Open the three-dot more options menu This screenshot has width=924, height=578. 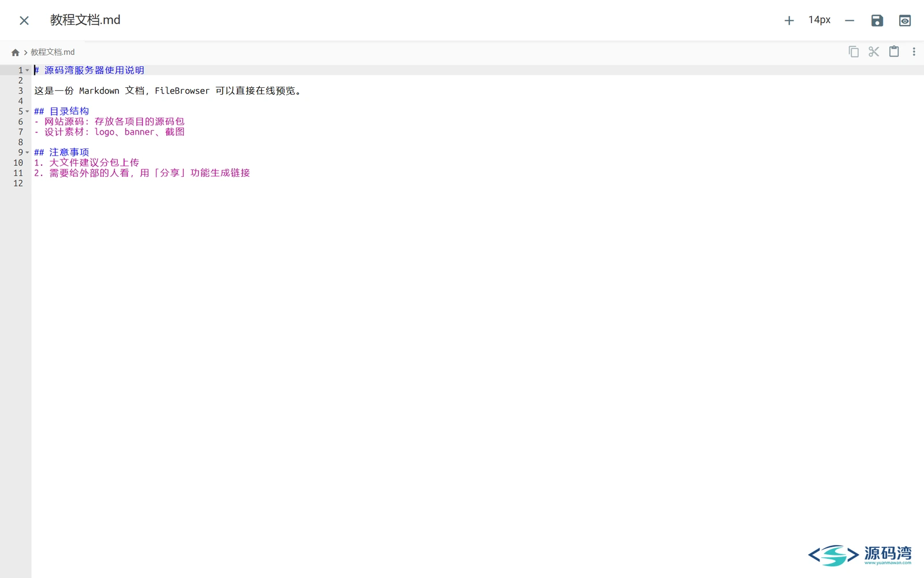[x=914, y=52]
